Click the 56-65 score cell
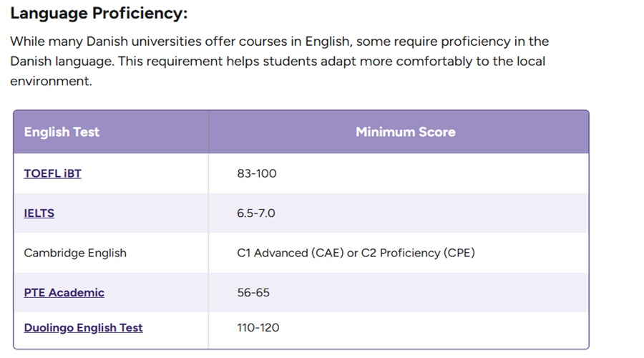This screenshot has width=644, height=358. (x=253, y=293)
